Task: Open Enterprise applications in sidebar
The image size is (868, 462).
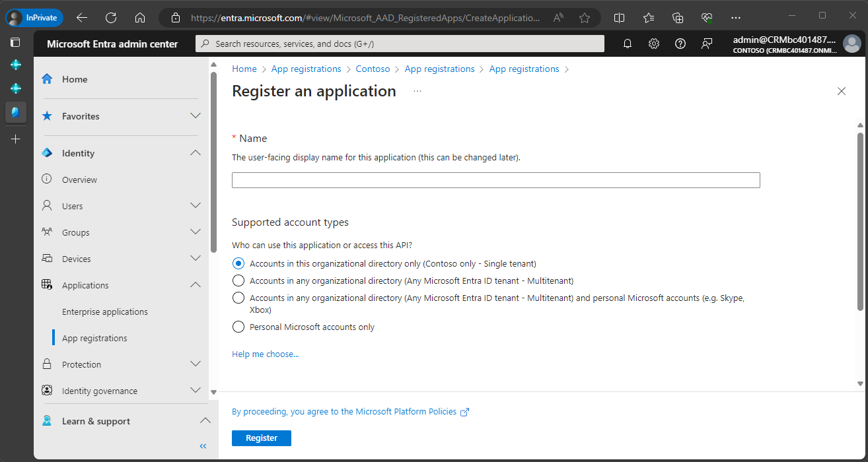Action: 104,312
